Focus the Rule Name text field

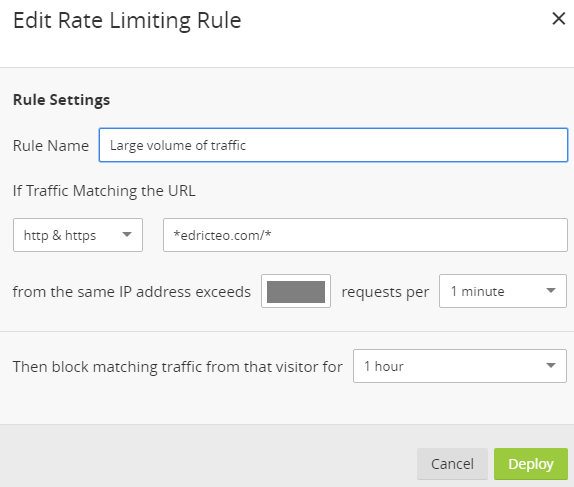point(333,145)
